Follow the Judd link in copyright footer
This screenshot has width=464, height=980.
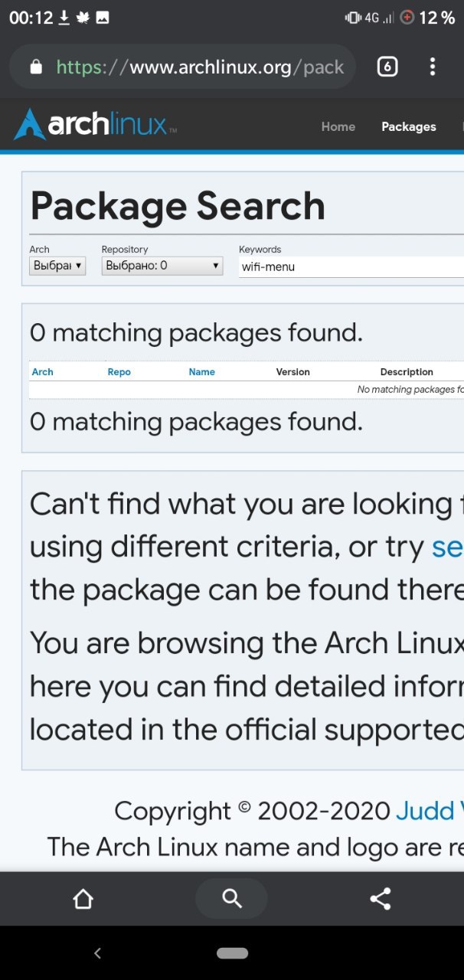[429, 811]
